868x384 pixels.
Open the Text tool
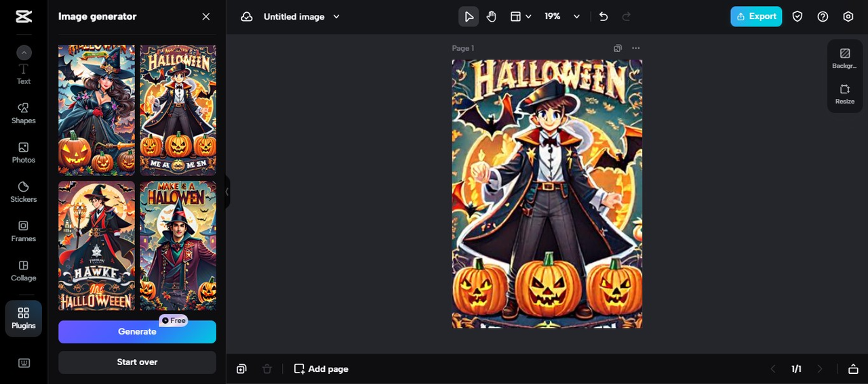point(24,74)
